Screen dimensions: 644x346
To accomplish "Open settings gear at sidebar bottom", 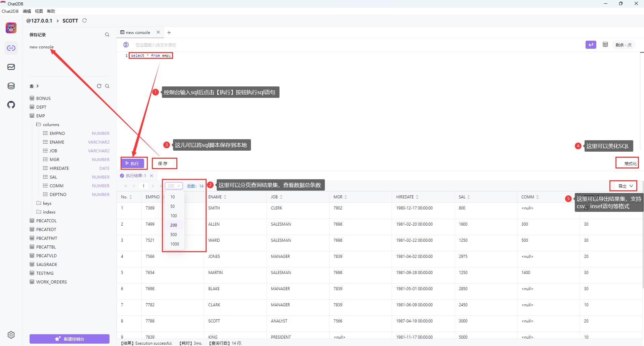I will [x=11, y=335].
